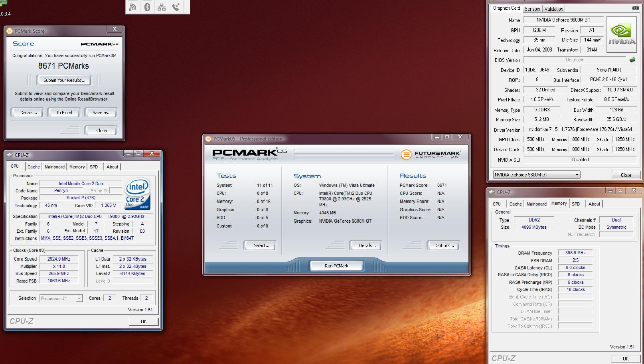644x364 pixels.
Task: Click Core Speed value 2924.9 MHz
Action: [59, 259]
